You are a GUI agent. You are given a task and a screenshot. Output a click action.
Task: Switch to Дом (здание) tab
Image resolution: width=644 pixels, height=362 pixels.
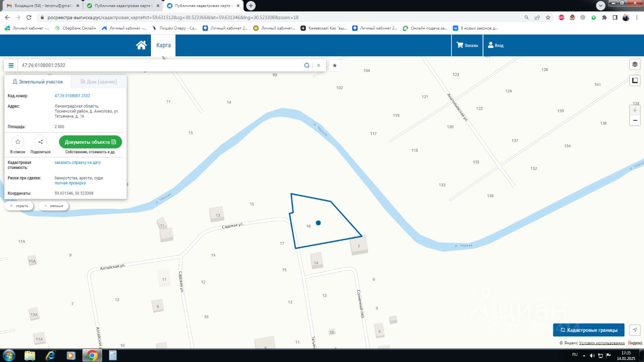tap(99, 81)
